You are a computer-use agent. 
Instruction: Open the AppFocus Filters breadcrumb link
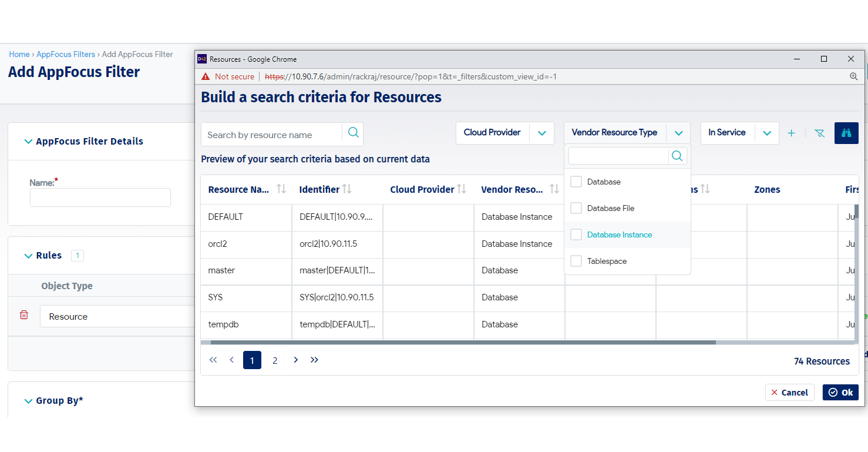pos(66,54)
